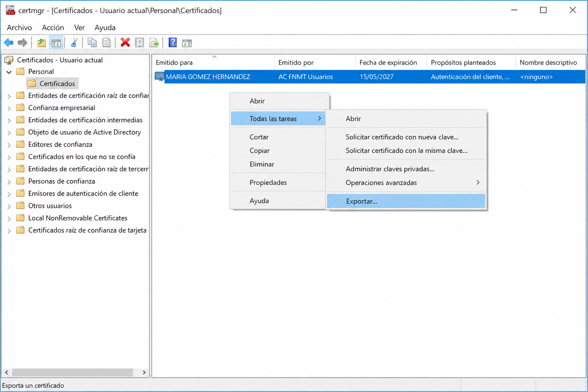Image resolution: width=588 pixels, height=392 pixels.
Task: Expand Local NonRemovable Certificates node
Action: [x=9, y=219]
